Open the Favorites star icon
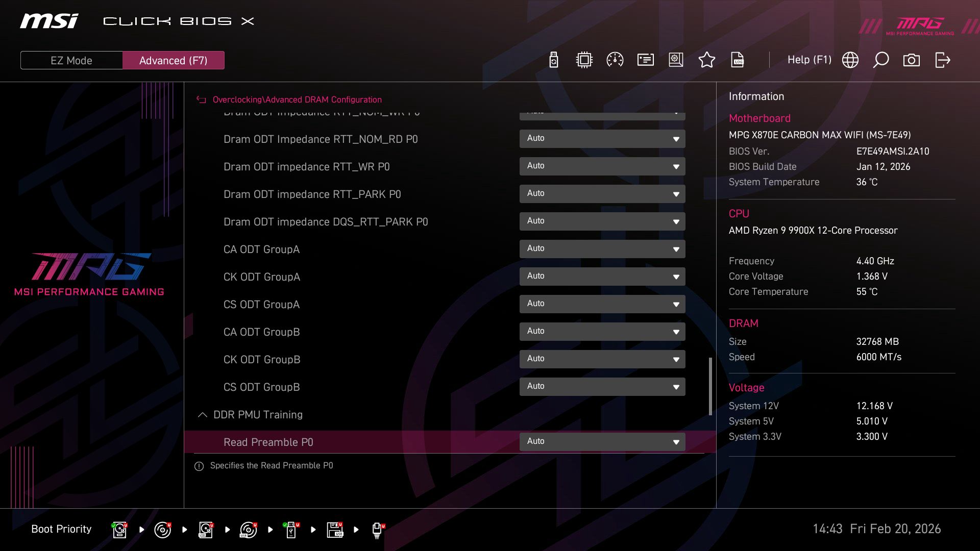 tap(707, 60)
